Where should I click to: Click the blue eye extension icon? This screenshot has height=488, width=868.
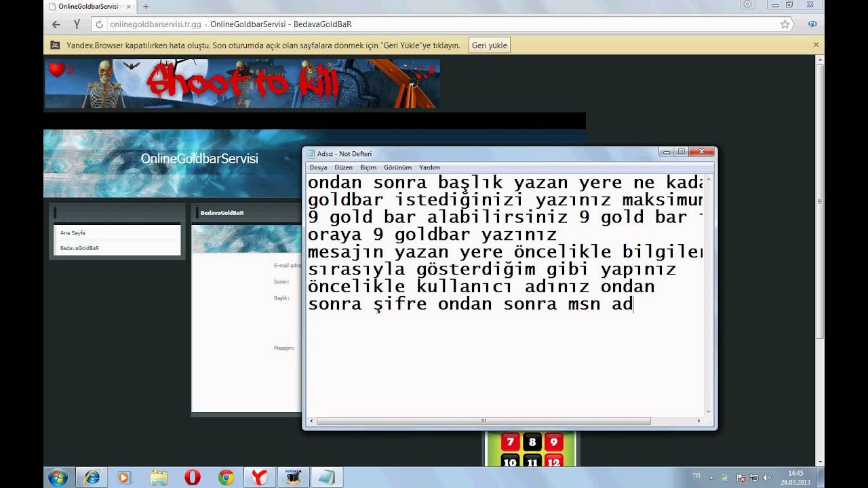[812, 24]
